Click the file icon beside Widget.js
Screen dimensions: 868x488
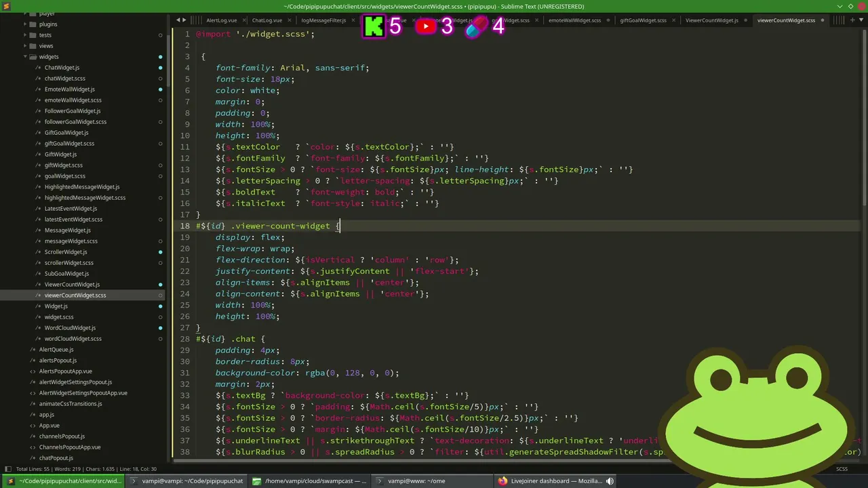(38, 306)
